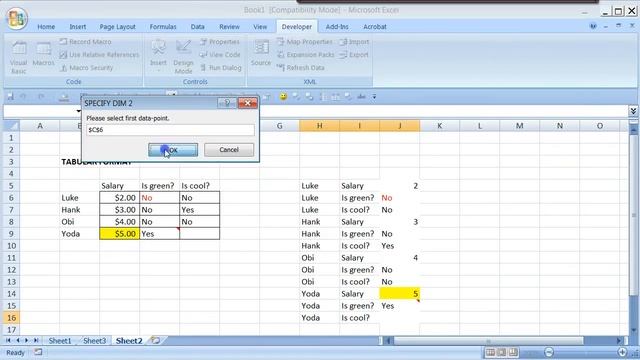Select the red No cell beside Luke $2.00
The height and width of the screenshot is (360, 640).
click(x=160, y=198)
